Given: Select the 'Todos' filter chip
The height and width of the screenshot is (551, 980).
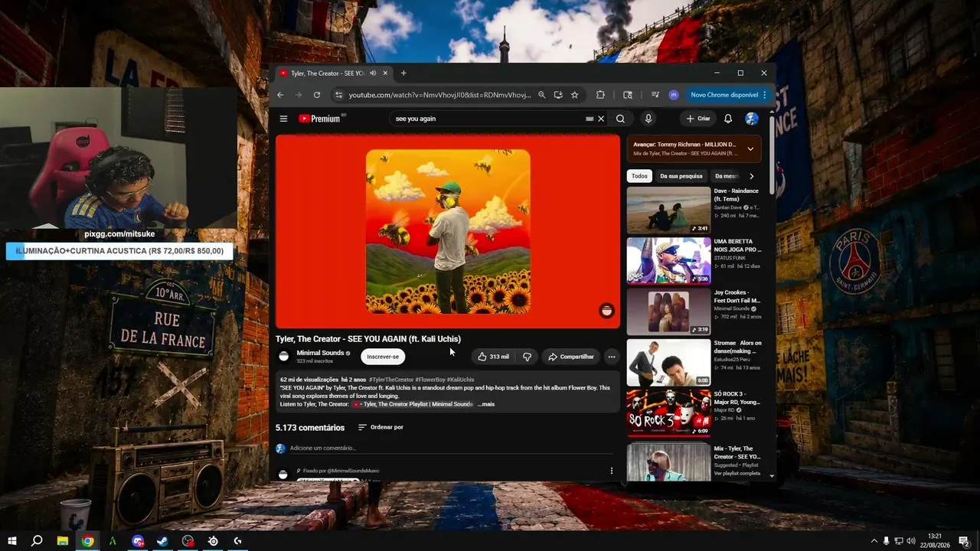Looking at the screenshot, I should [x=639, y=176].
